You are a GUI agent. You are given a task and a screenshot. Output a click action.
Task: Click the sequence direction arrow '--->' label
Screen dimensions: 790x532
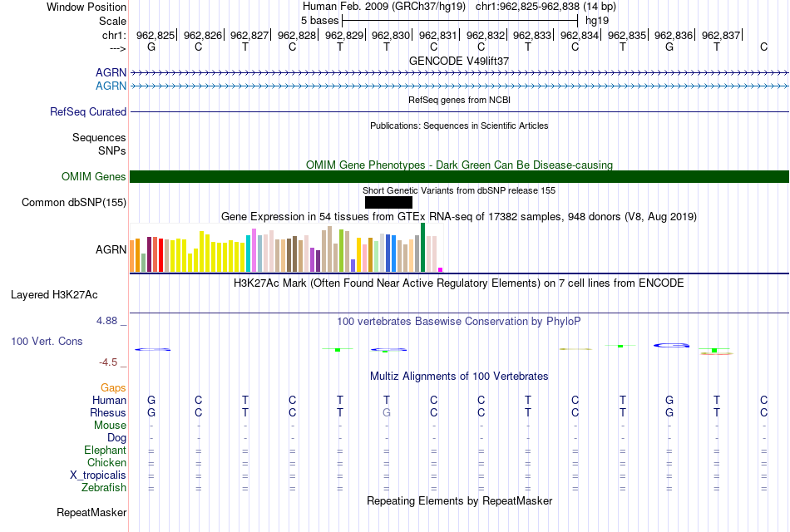point(117,48)
